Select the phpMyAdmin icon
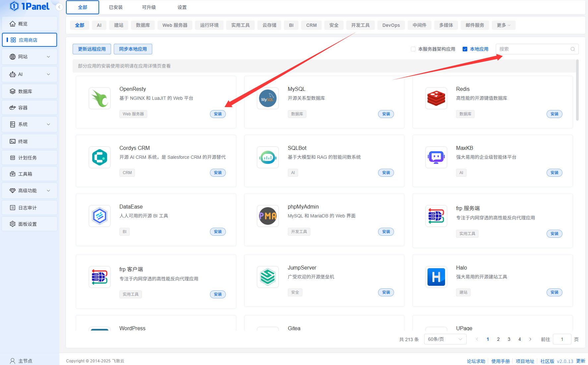 (x=268, y=216)
